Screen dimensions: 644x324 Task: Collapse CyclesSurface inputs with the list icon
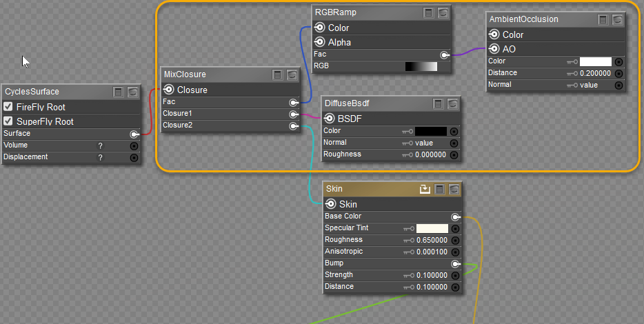[x=119, y=92]
